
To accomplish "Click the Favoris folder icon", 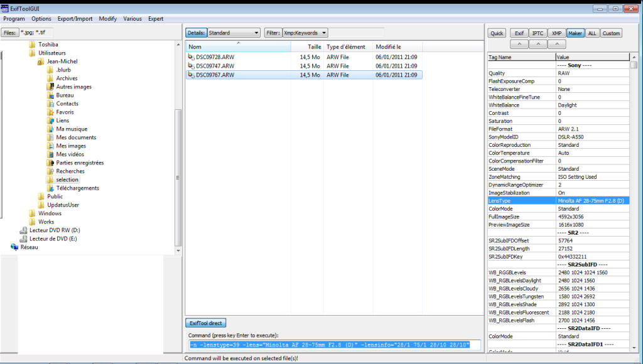I will tap(50, 112).
